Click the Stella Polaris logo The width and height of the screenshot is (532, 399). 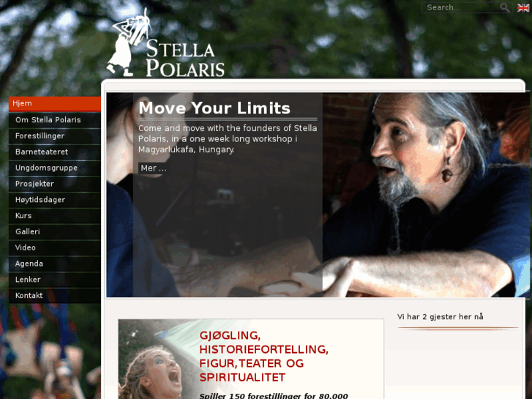pos(165,43)
